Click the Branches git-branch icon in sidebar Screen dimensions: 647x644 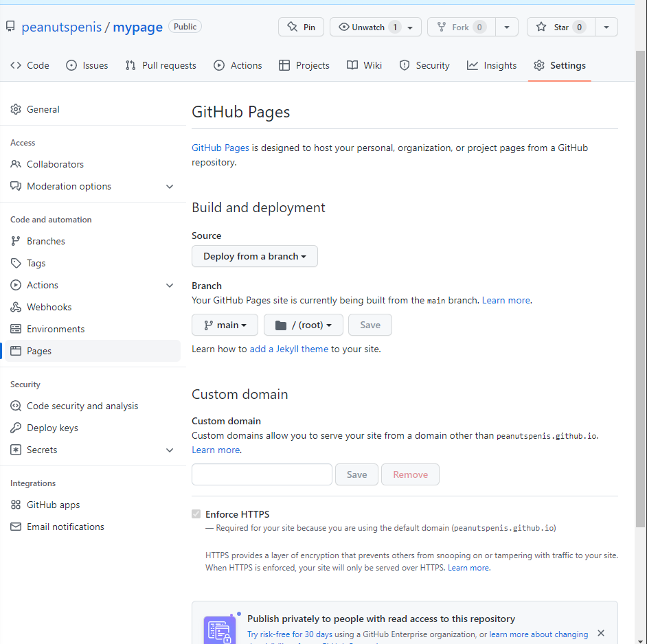(16, 241)
